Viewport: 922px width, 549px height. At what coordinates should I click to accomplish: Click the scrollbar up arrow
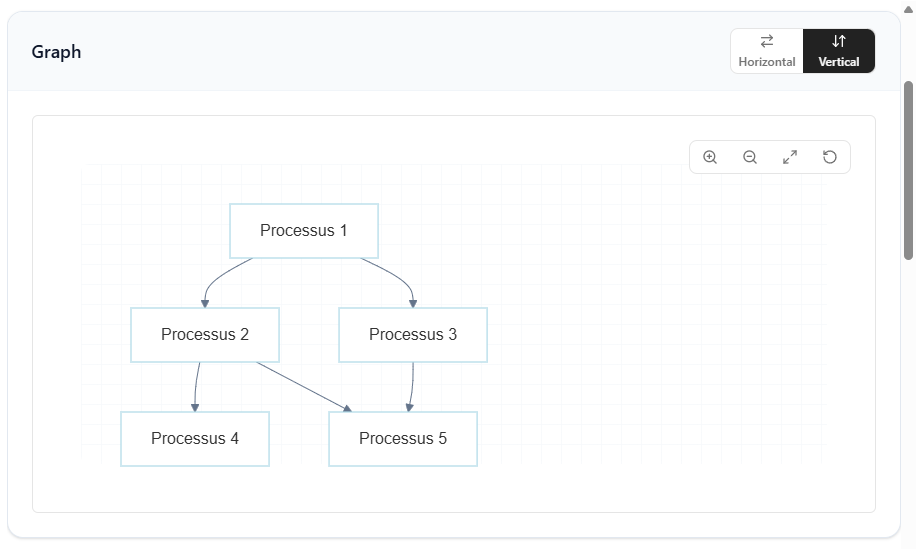[908, 9]
